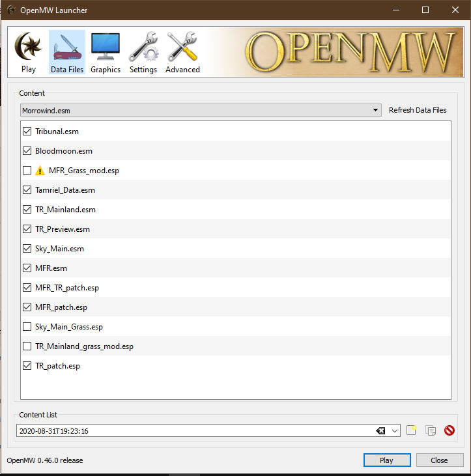Uncheck MFR_TR_patch.esp

[27, 287]
